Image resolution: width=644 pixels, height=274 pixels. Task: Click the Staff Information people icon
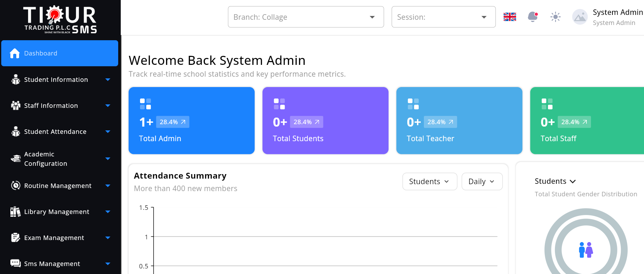[16, 105]
